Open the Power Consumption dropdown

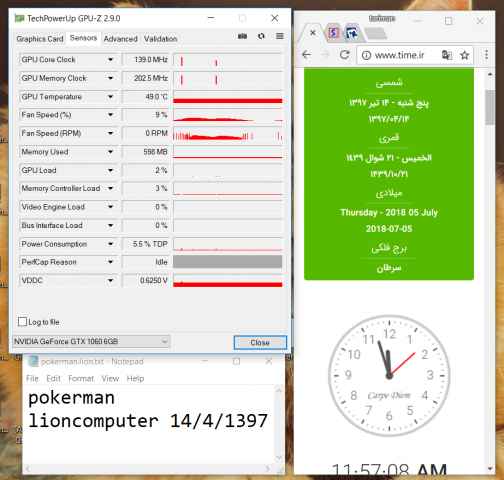coord(110,244)
